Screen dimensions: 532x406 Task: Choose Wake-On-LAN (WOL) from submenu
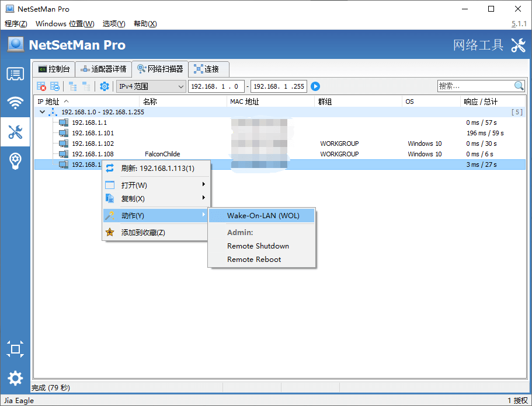[262, 216]
